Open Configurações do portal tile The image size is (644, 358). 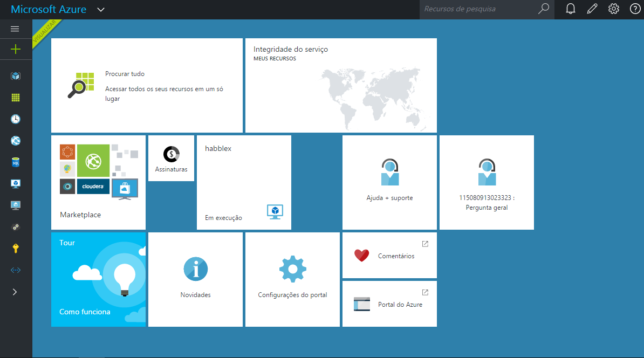292,280
